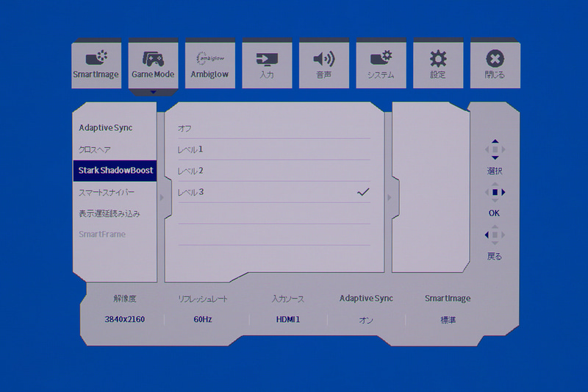Click the 60Hz refresh rate value
This screenshot has width=588, height=392.
[x=203, y=320]
